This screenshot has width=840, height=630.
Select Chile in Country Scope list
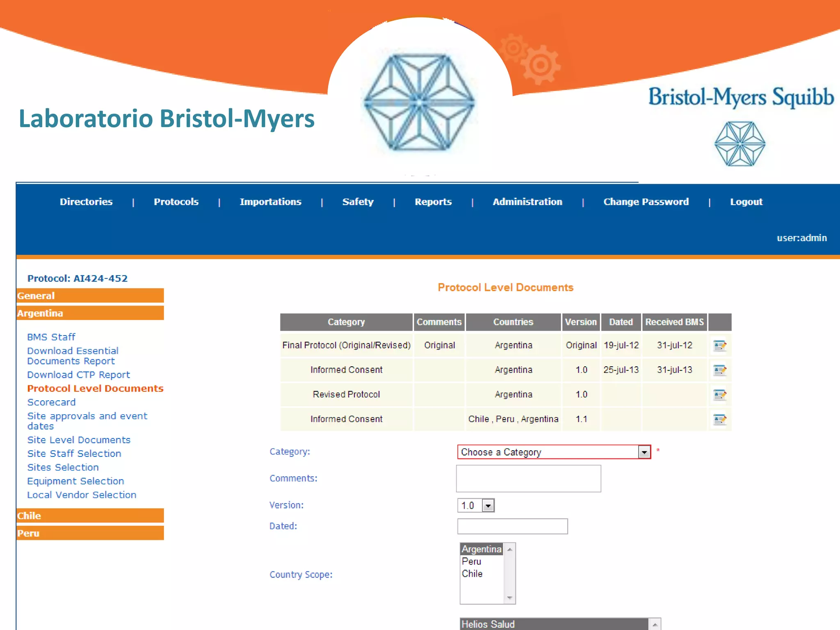pos(482,574)
